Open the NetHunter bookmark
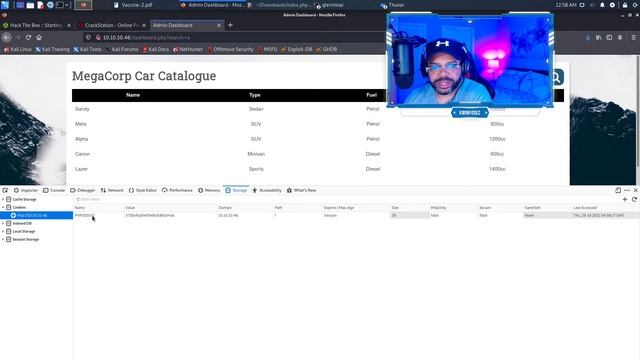640x360 pixels. [x=188, y=49]
